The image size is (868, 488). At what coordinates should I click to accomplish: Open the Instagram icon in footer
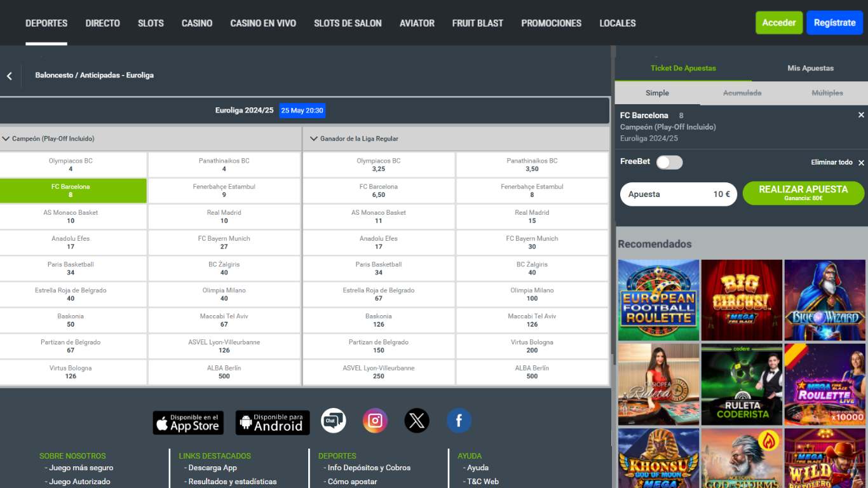coord(375,421)
